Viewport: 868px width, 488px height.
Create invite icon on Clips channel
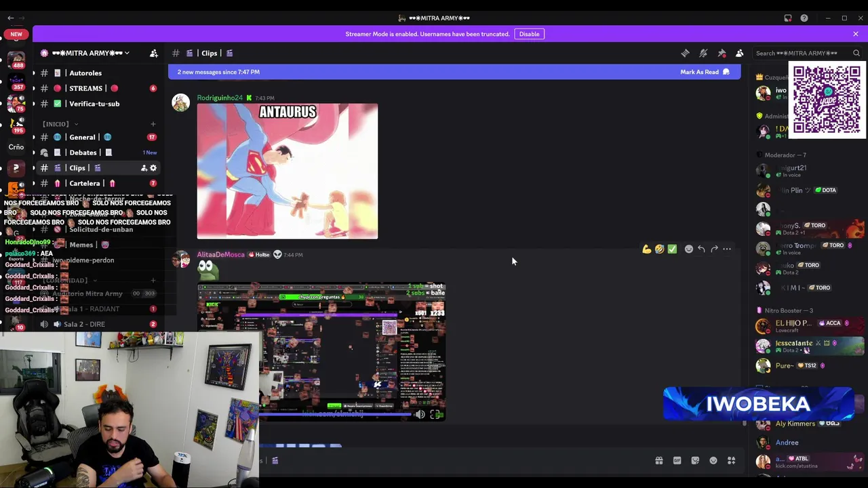pos(144,168)
